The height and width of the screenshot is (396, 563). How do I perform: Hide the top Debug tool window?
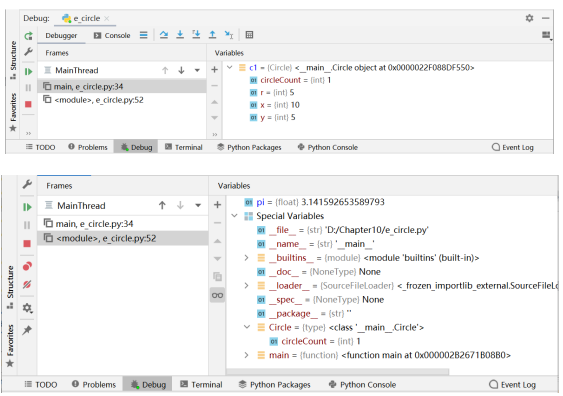pos(546,18)
